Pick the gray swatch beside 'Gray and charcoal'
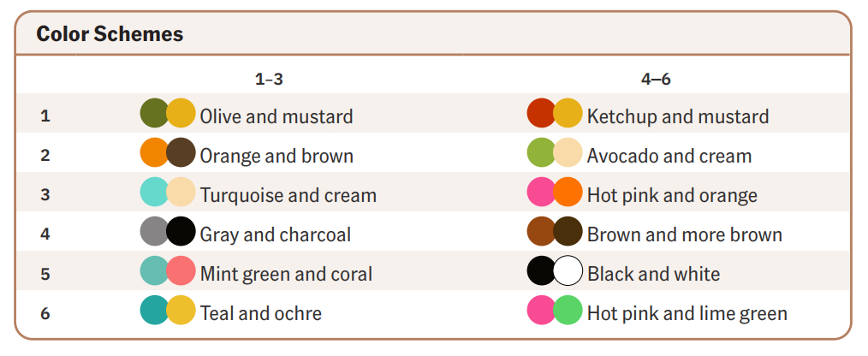This screenshot has height=356, width=868. [x=152, y=231]
